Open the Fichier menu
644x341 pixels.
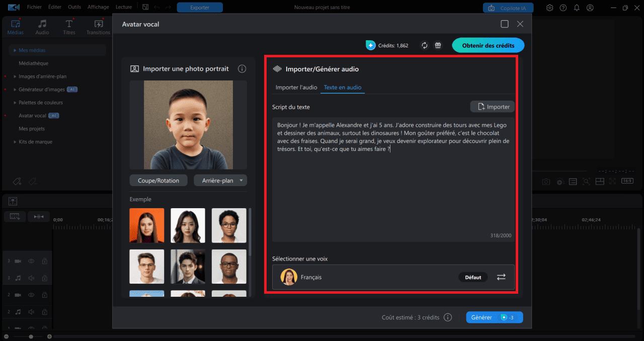(34, 7)
